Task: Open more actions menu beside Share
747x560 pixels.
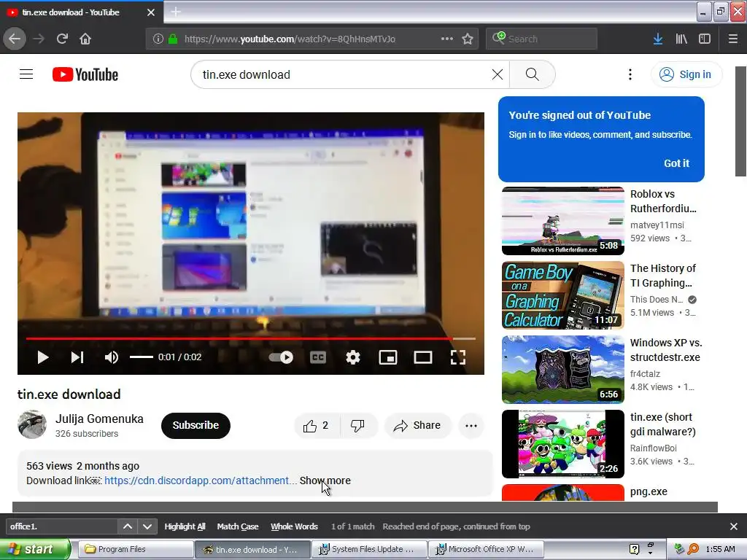Action: 471,426
